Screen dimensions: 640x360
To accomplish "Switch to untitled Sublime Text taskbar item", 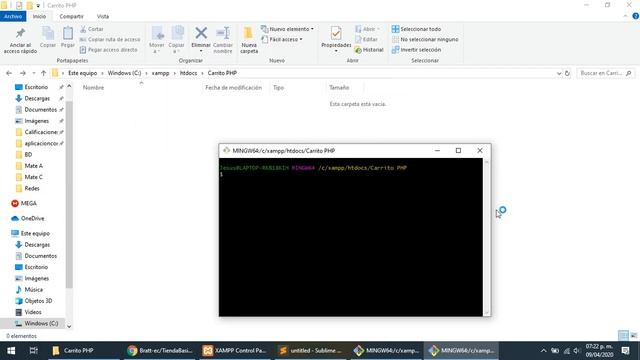I will coord(310,351).
